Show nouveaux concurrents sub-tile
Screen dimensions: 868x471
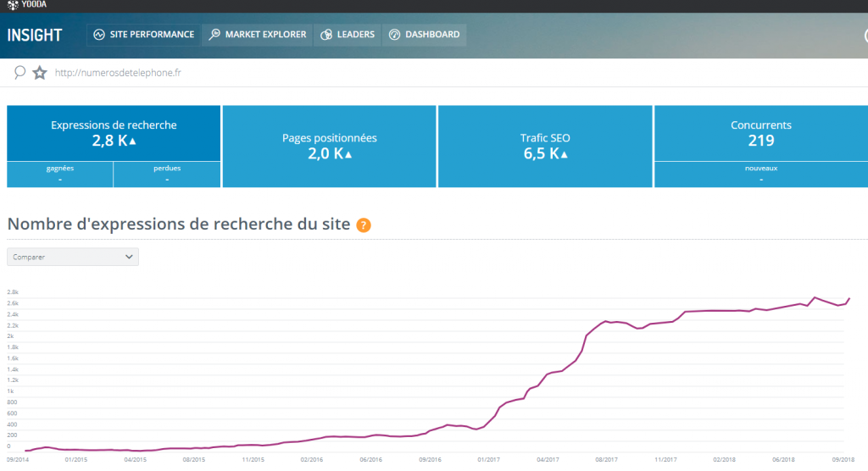point(760,174)
